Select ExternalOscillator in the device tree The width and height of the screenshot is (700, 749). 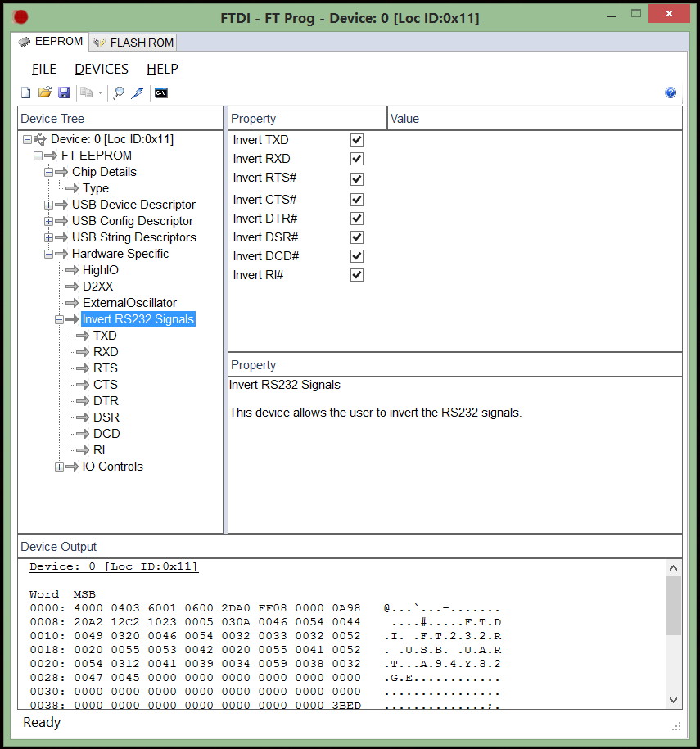tap(129, 303)
